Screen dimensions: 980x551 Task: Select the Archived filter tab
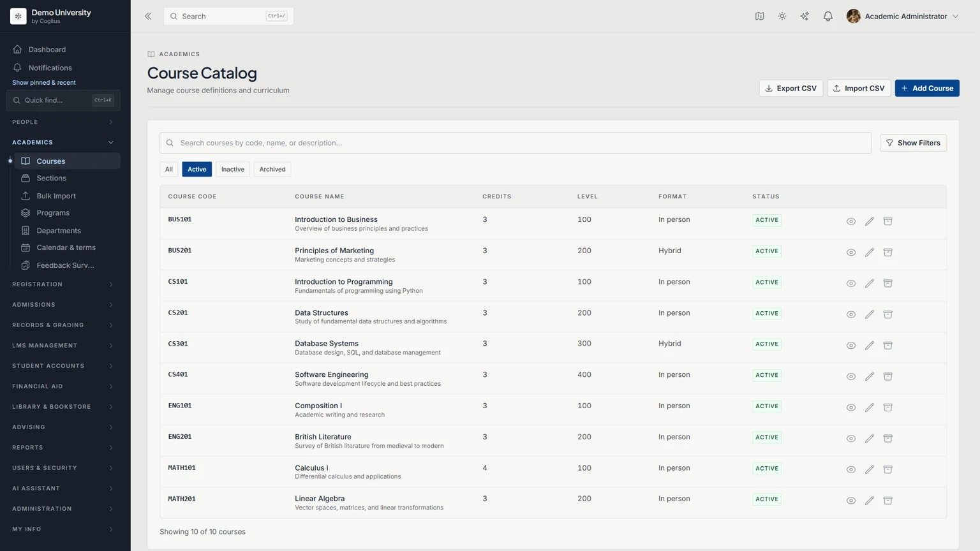[272, 169]
